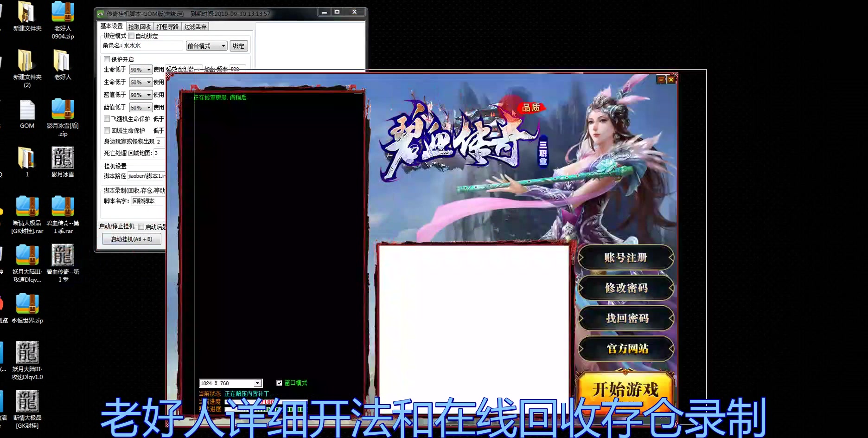Click the 找回密码 button

(625, 318)
